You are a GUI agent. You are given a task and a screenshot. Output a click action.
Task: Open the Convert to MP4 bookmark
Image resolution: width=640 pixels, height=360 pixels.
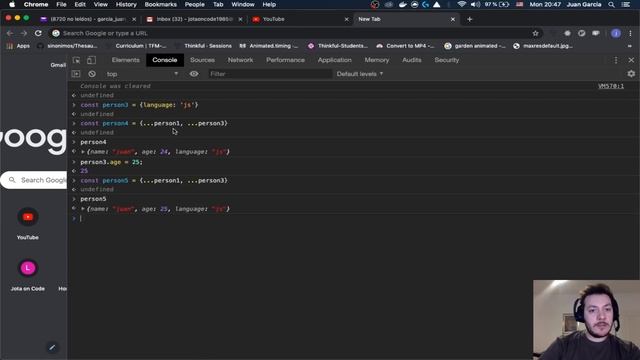(x=405, y=46)
